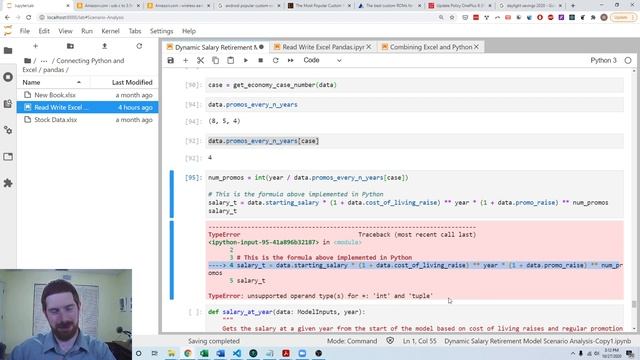Open a new browser tab
The image size is (640, 360).
pos(573,6)
